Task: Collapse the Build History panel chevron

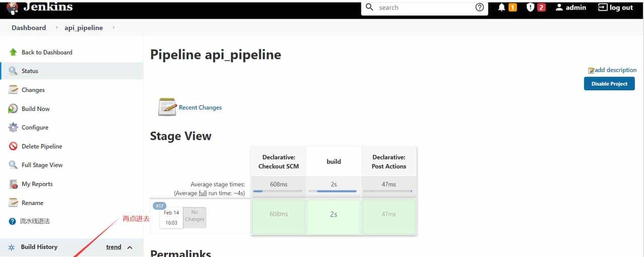Action: [130, 247]
